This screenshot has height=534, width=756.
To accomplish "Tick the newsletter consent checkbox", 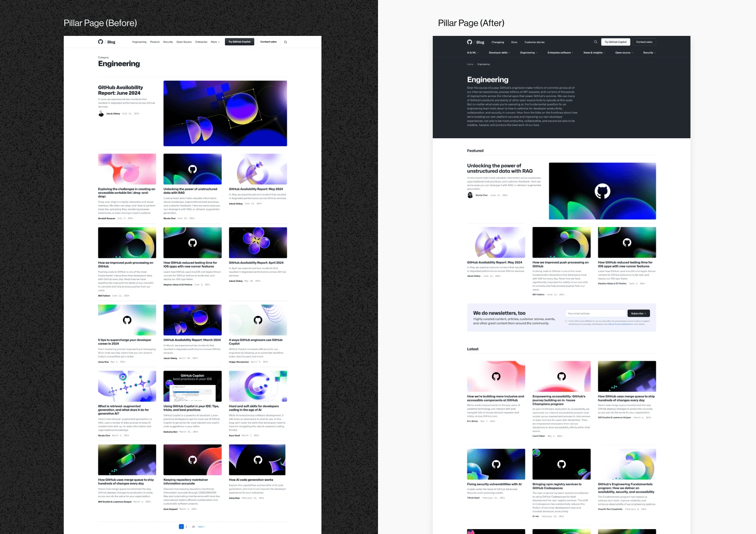I will point(566,321).
